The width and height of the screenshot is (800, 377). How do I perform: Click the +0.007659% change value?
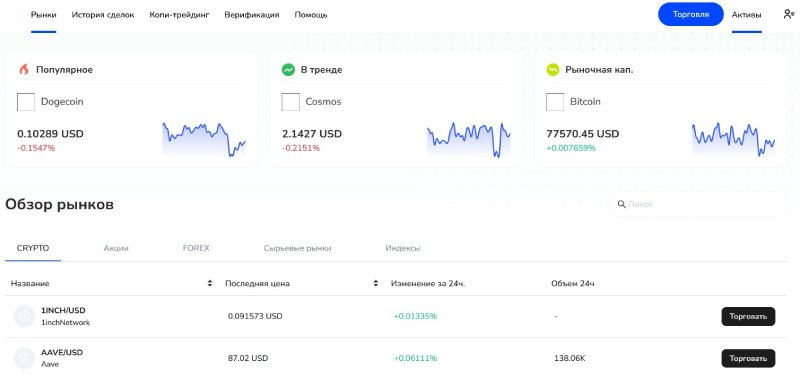571,148
